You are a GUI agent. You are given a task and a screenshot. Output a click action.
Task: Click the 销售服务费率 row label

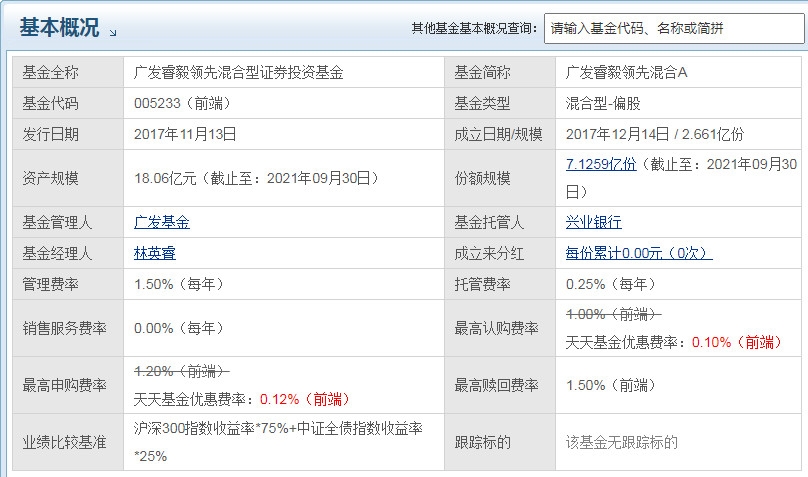click(x=64, y=328)
